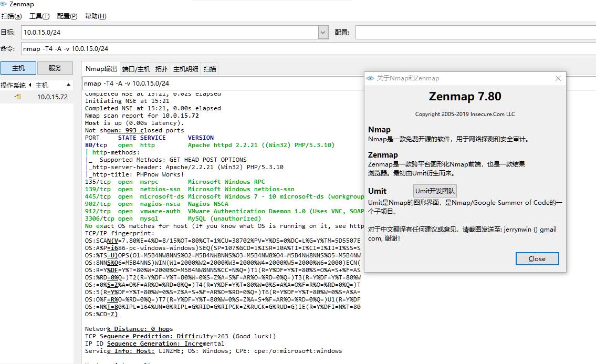Click the 命令 command input field
This screenshot has height=364, width=596.
pyautogui.click(x=308, y=49)
